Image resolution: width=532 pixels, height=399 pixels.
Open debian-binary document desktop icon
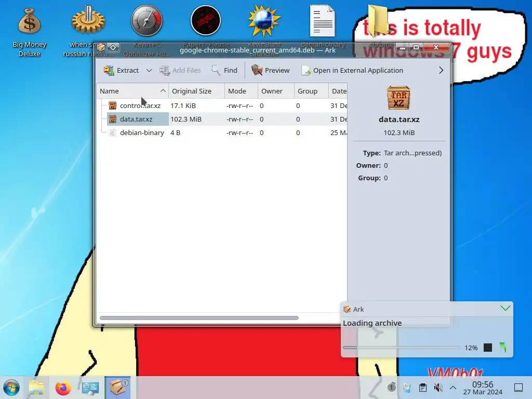[x=323, y=21]
